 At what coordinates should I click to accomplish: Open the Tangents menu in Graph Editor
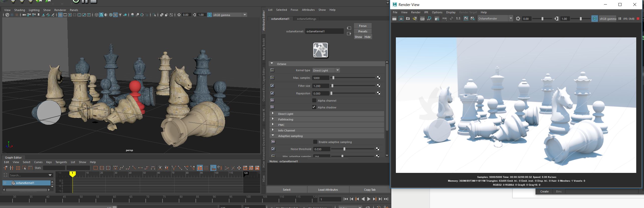[x=61, y=162]
